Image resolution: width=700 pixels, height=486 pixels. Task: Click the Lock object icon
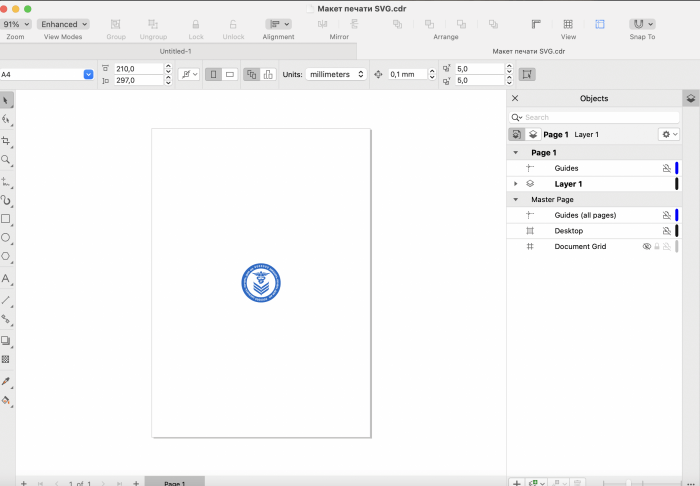(196, 24)
